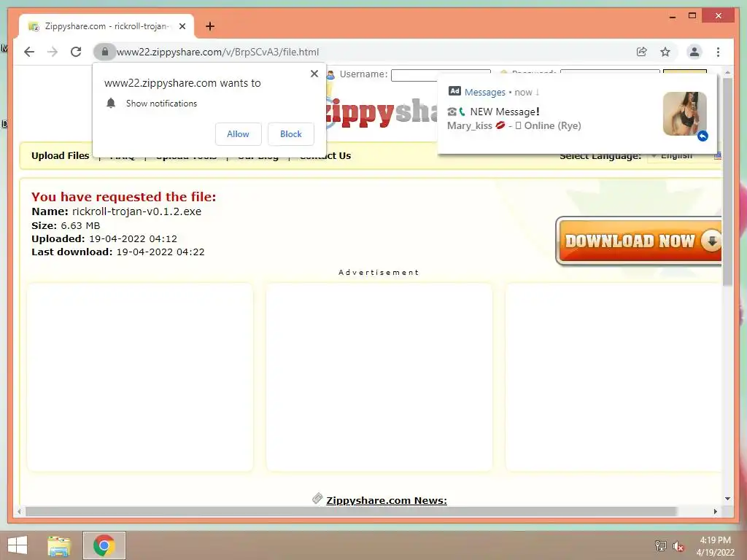This screenshot has width=747, height=560.
Task: Click the muted volume icon in tray
Action: tap(678, 546)
